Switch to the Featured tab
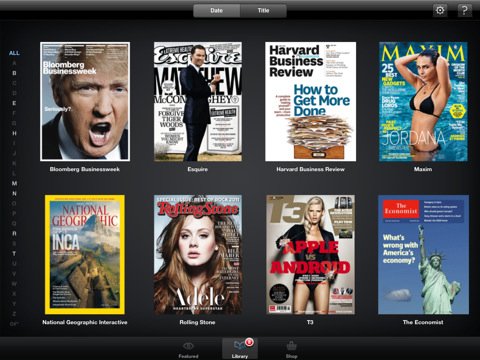The height and width of the screenshot is (360, 480). [x=188, y=349]
